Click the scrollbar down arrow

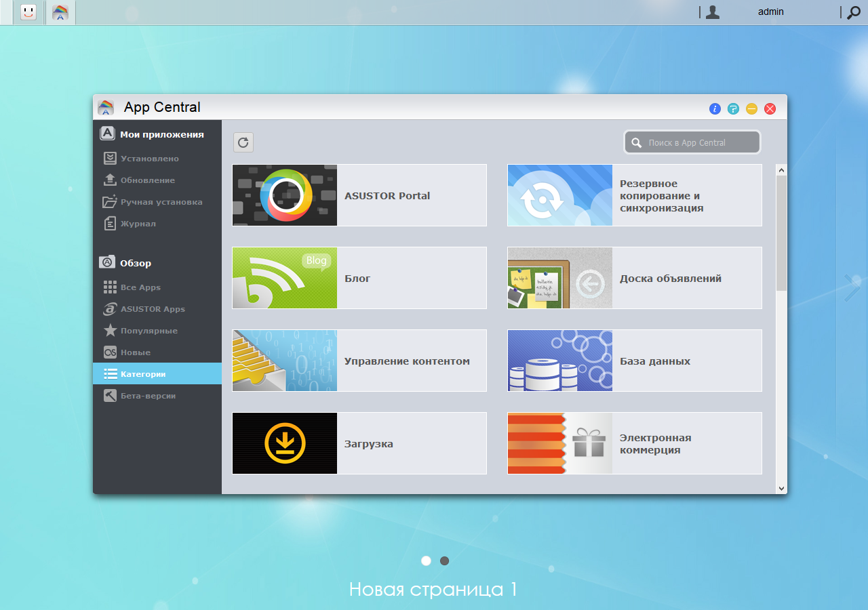[x=781, y=488]
